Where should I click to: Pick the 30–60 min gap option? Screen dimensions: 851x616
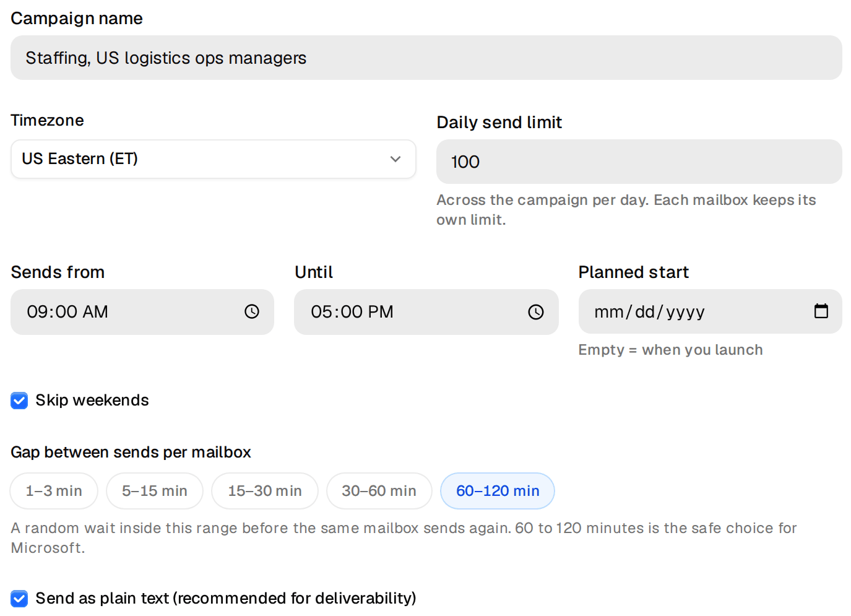tap(379, 491)
